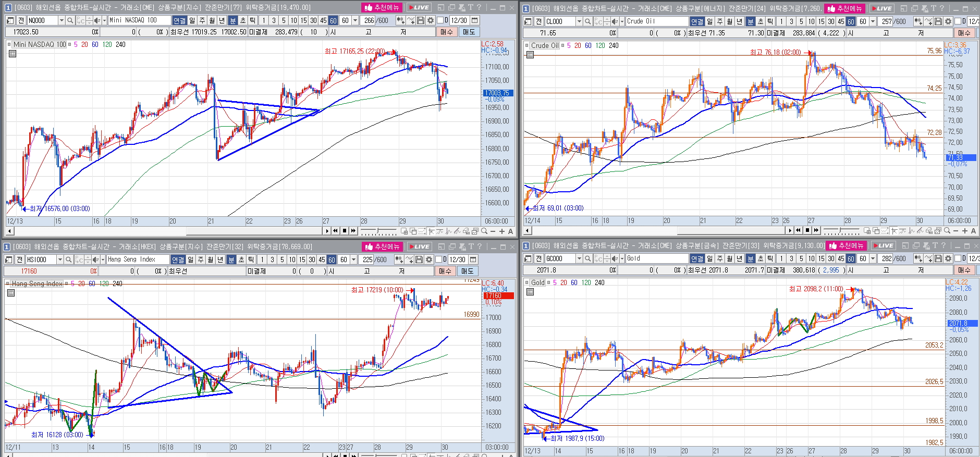Open chart settings gear in Hang Seng window
The width and height of the screenshot is (980, 457).
click(x=428, y=260)
